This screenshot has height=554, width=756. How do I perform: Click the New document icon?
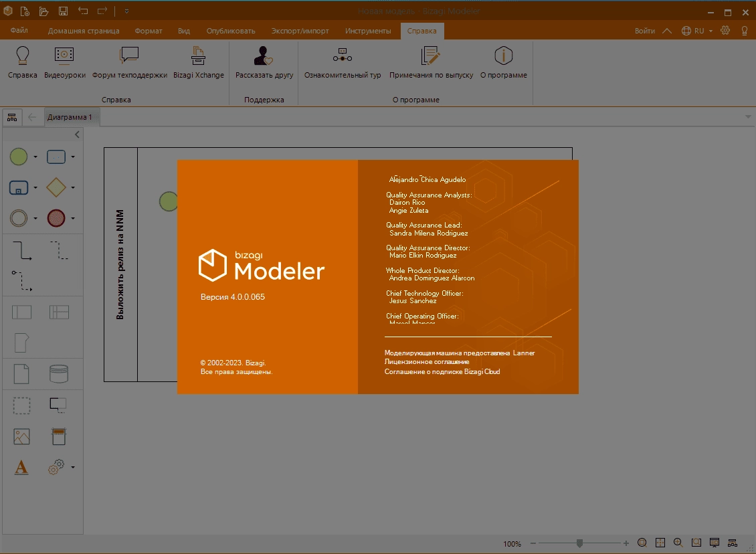pyautogui.click(x=25, y=11)
